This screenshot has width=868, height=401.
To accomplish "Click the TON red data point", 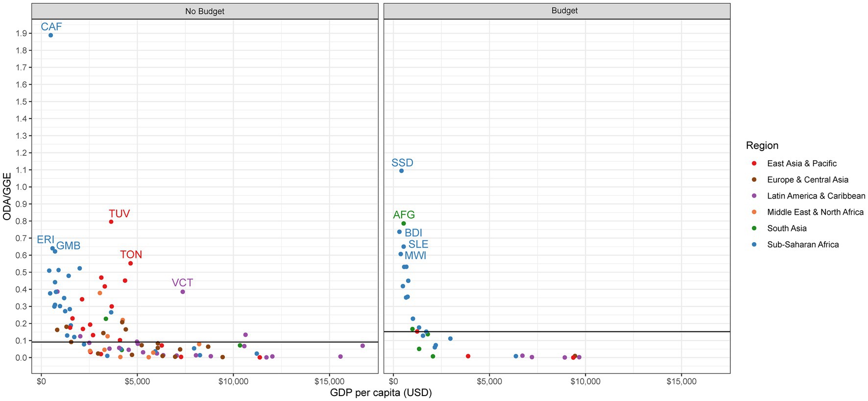I will [x=130, y=263].
